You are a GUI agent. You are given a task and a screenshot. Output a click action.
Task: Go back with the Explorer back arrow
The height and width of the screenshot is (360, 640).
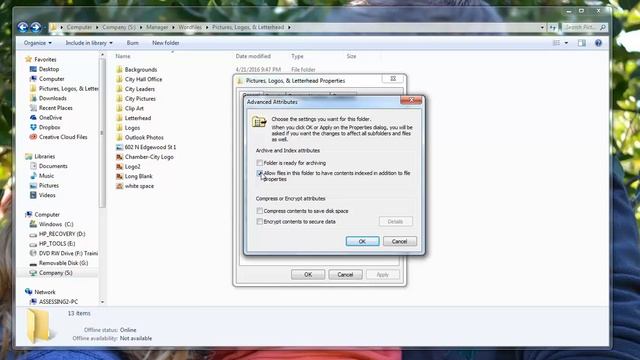point(23,27)
